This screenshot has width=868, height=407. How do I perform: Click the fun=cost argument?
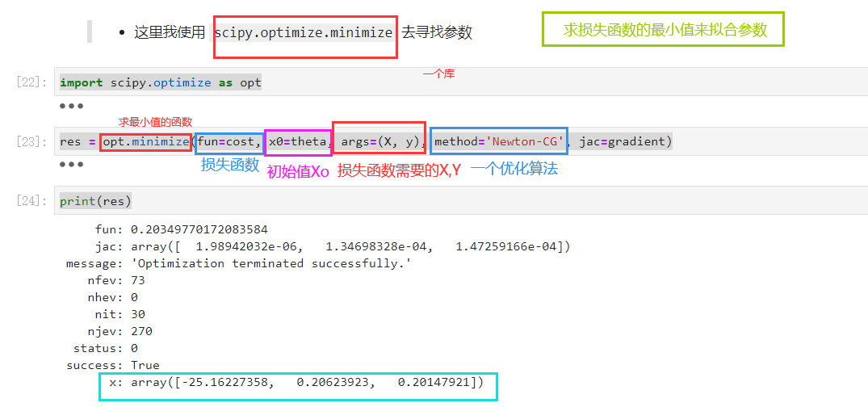tap(229, 142)
